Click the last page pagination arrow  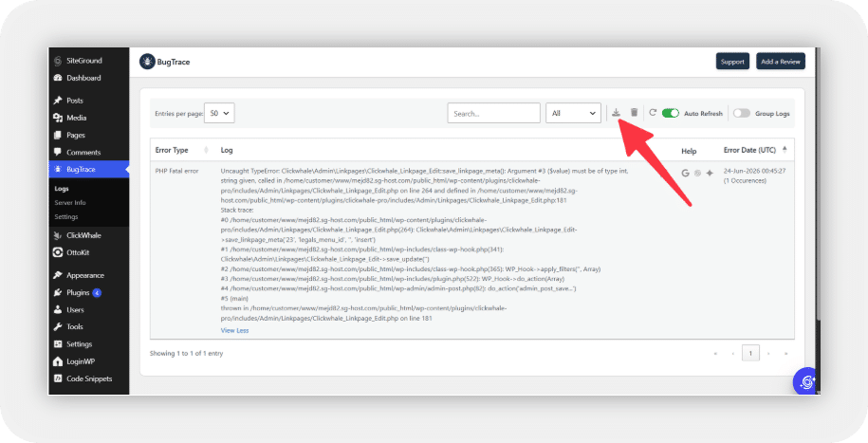(785, 353)
